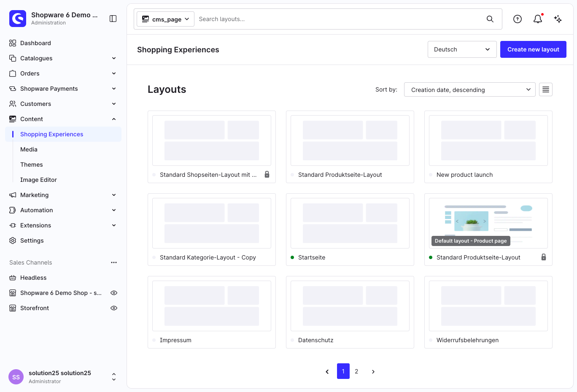Click the Customers people icon
The image size is (577, 392).
click(x=13, y=104)
